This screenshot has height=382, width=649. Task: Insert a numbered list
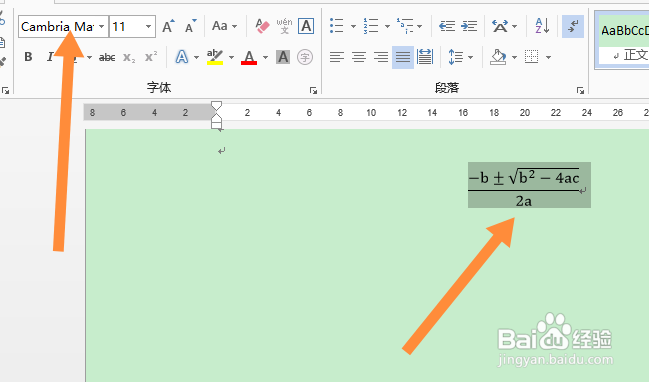pyautogui.click(x=370, y=26)
